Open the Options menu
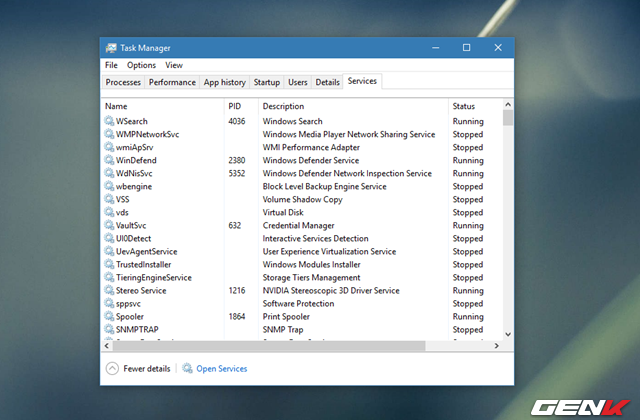This screenshot has height=420, width=640. [141, 65]
